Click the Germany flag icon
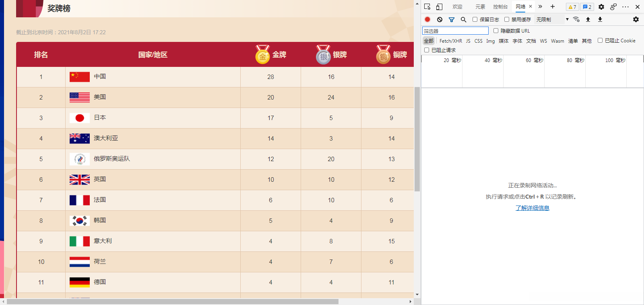Screen dimensions: 644x305 [80, 282]
